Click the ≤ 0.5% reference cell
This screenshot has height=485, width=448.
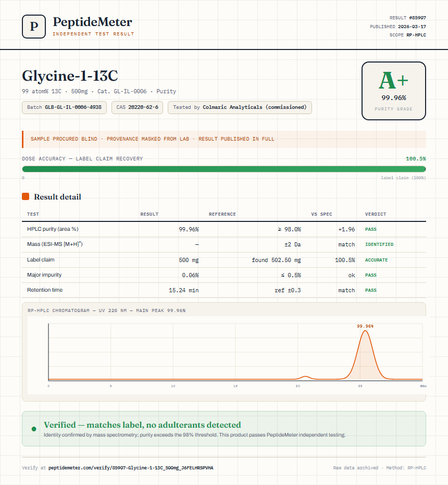click(x=291, y=275)
